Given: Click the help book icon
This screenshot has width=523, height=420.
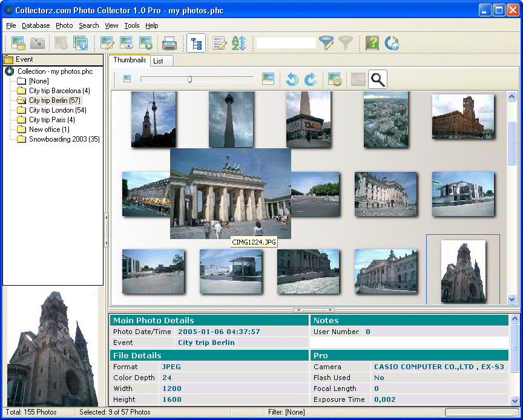Looking at the screenshot, I should click(372, 43).
